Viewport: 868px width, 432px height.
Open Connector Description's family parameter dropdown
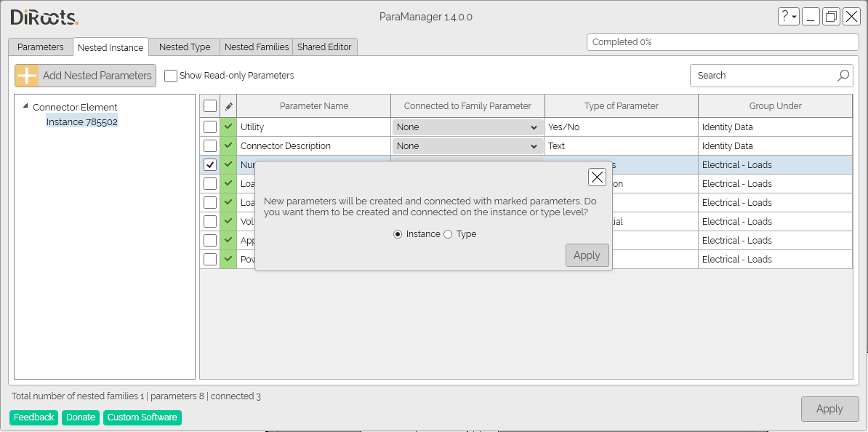coord(467,146)
